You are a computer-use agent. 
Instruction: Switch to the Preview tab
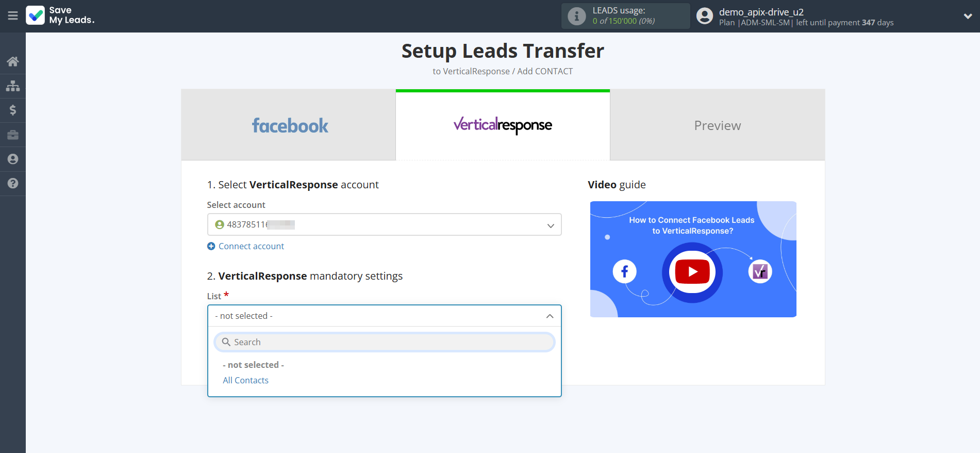coord(717,125)
